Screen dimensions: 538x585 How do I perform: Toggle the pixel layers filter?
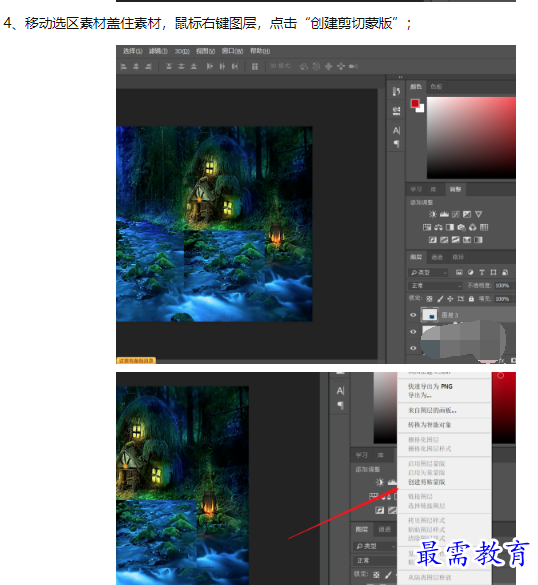[x=459, y=272]
